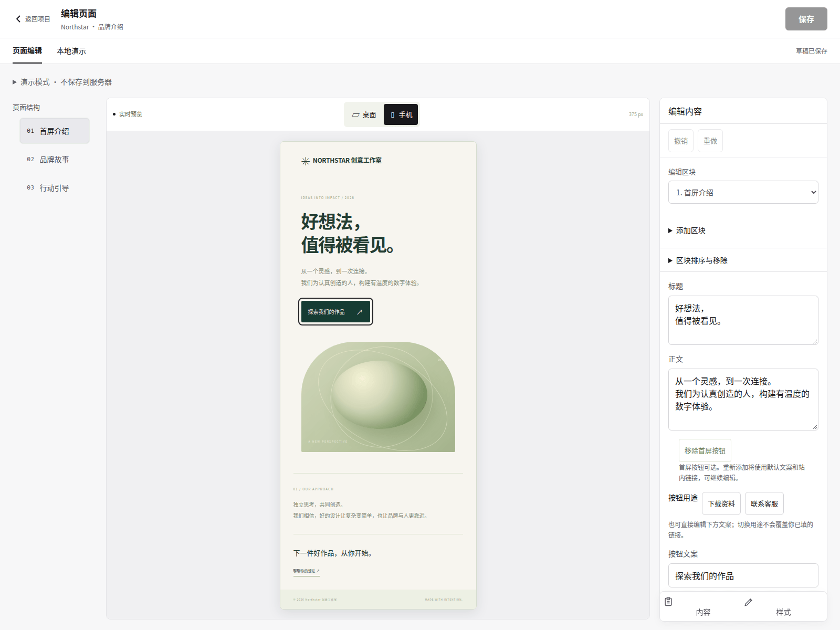Click the preview headline 好想法，值得被看见。

click(x=348, y=233)
